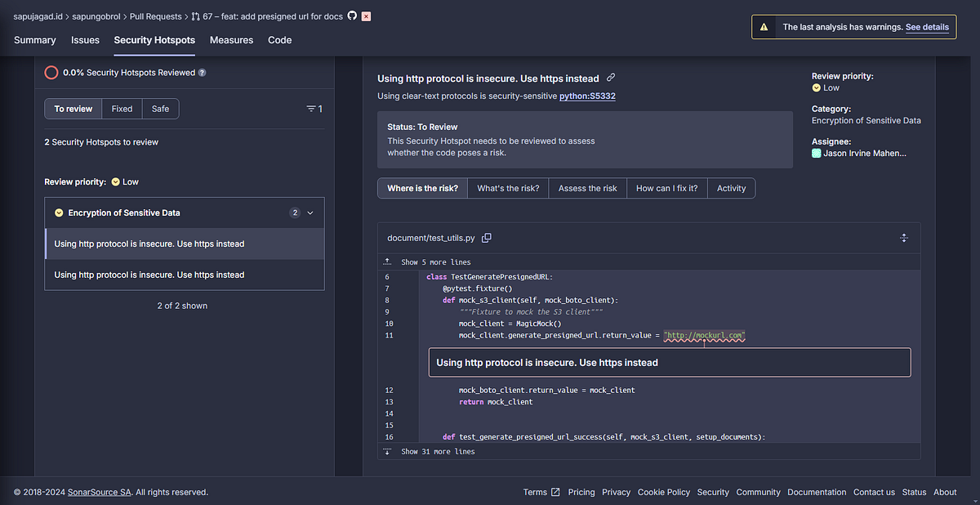This screenshot has height=505, width=980.
Task: Open the See details link in the warning banner
Action: pos(927,27)
